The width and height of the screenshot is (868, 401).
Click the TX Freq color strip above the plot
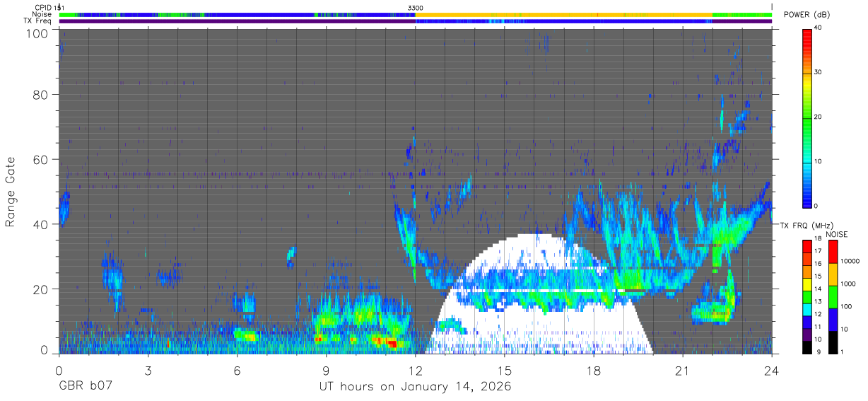pyautogui.click(x=415, y=21)
